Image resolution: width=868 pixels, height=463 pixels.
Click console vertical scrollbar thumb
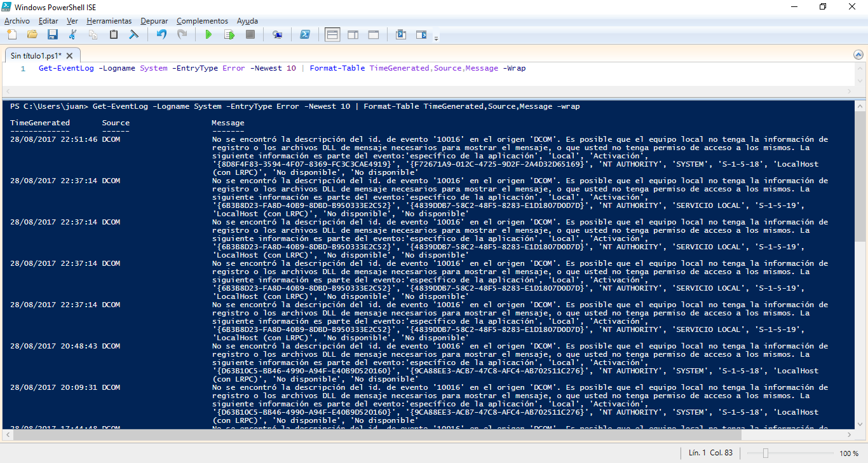pos(860,176)
